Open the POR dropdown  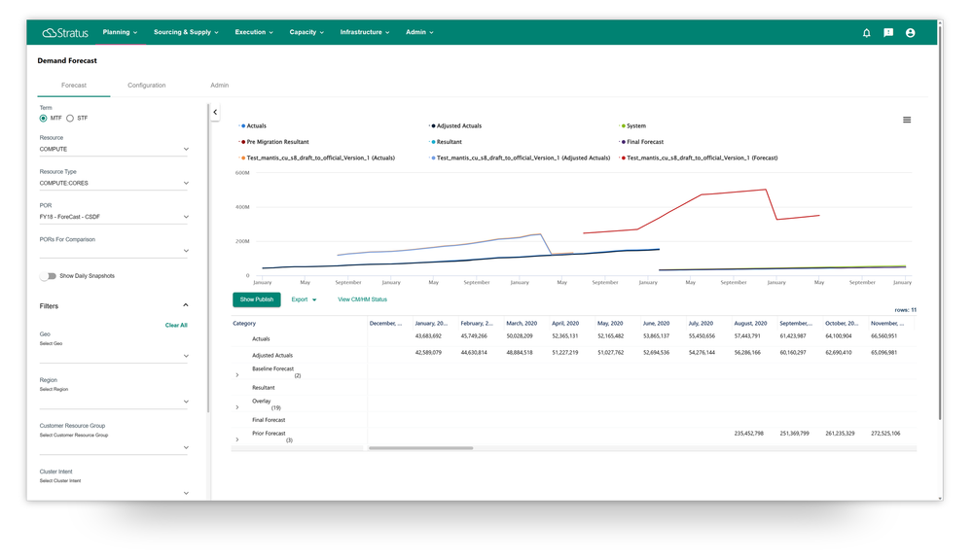(186, 216)
